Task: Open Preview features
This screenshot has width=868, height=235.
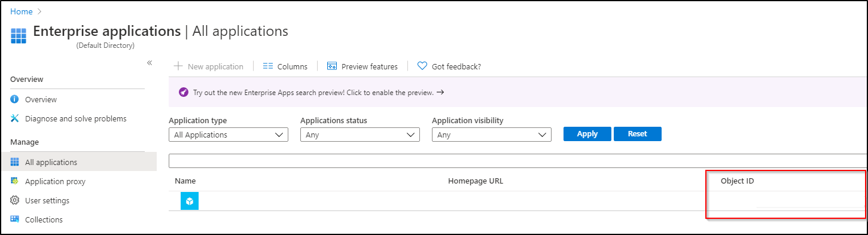Action: click(x=363, y=66)
